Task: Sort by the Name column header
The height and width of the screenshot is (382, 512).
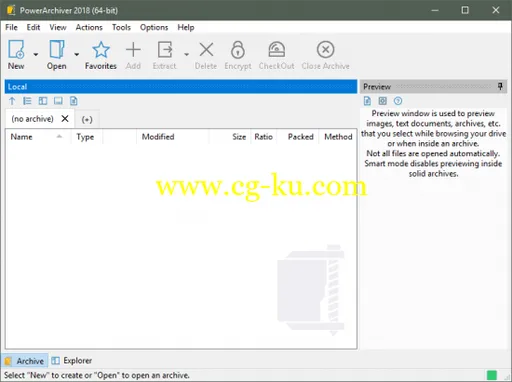Action: [37, 137]
